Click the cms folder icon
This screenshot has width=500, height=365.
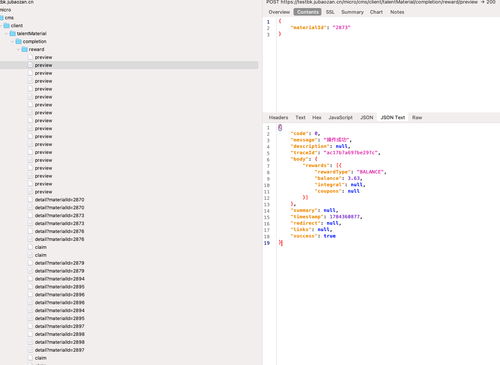[1, 18]
